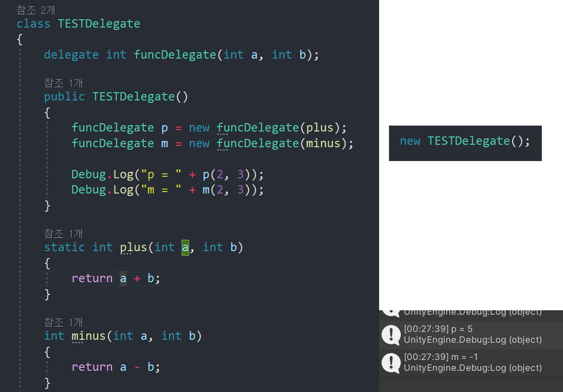Click 'Debug' in the "p = " log line
The height and width of the screenshot is (392, 563).
click(89, 175)
